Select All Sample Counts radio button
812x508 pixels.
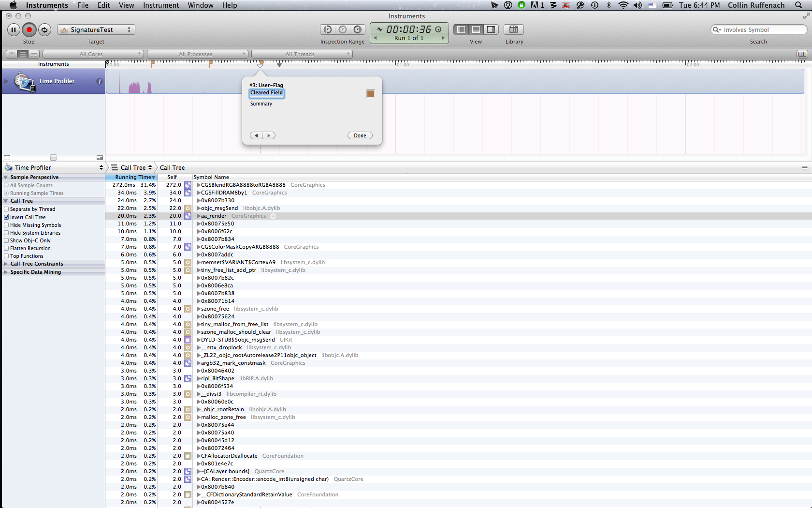click(x=6, y=185)
